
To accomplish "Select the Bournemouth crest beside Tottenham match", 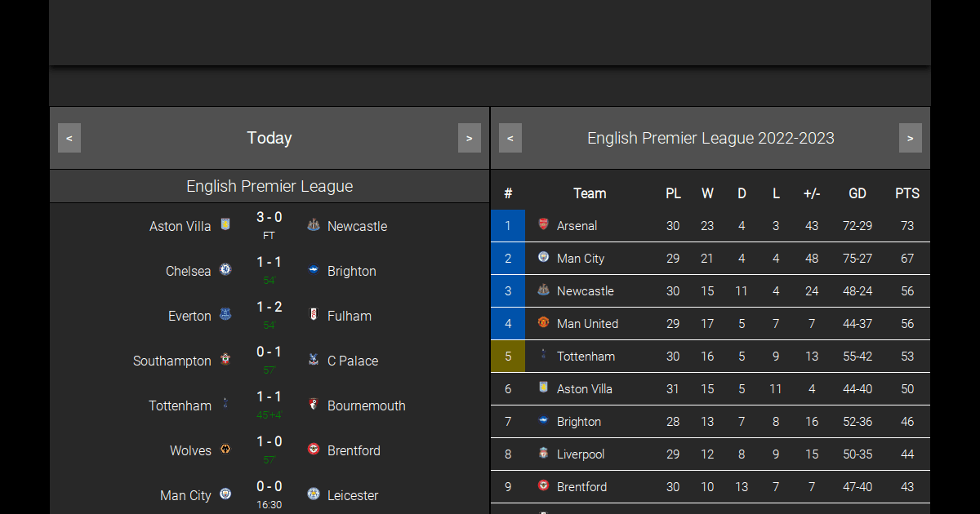I will (314, 405).
